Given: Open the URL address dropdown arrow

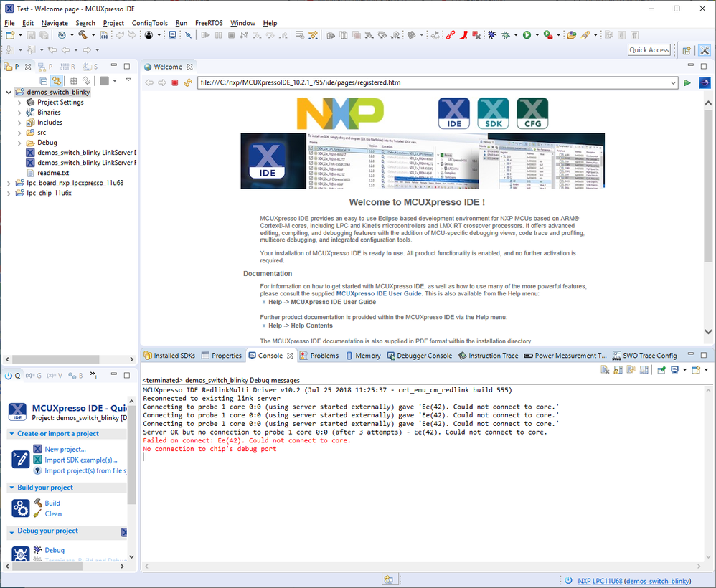Looking at the screenshot, I should pos(673,82).
